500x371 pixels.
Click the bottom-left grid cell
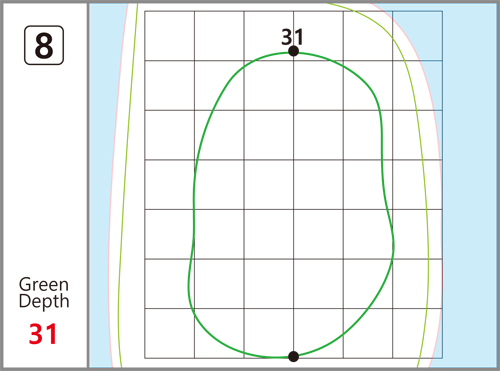(169, 333)
